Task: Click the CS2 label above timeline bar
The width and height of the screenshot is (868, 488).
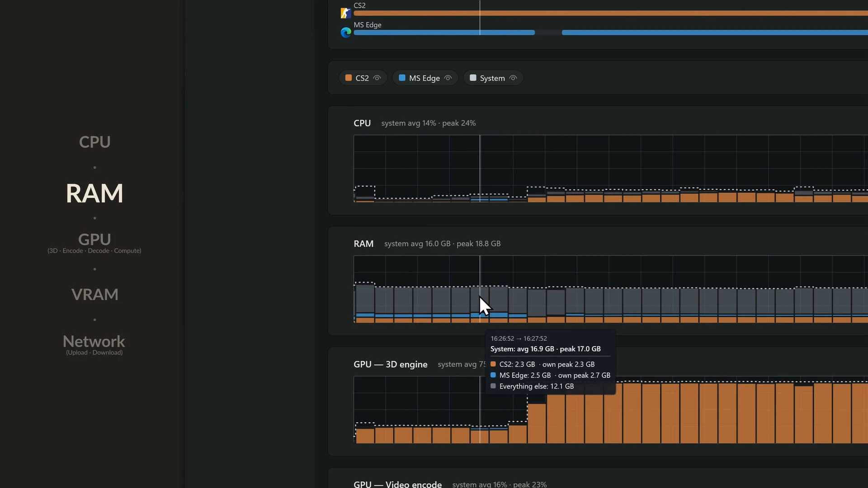Action: (359, 5)
